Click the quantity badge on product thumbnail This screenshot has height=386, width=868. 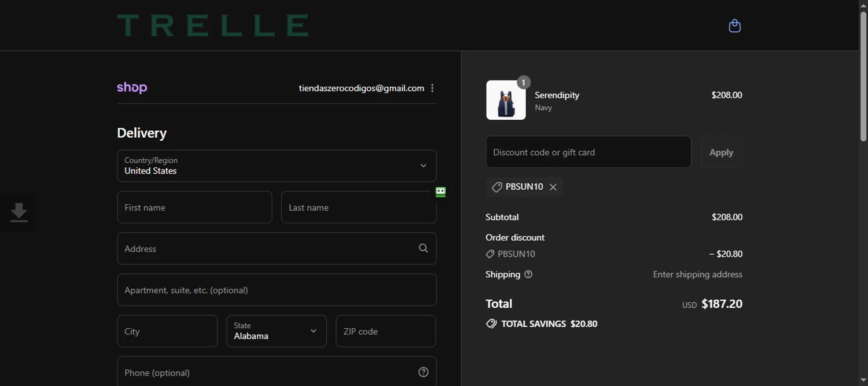523,82
